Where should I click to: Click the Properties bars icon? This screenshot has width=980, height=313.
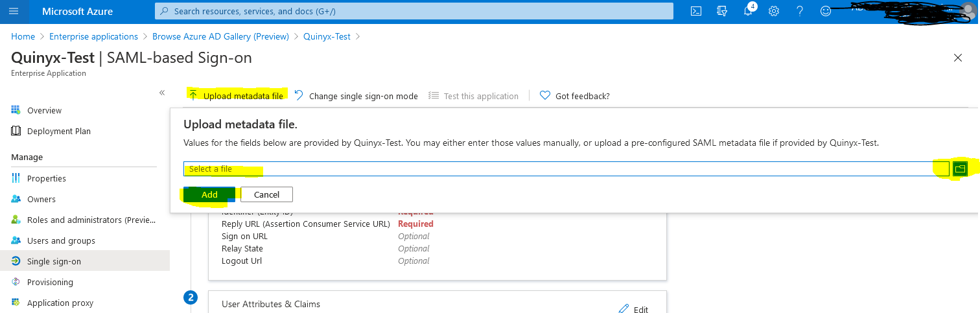(x=16, y=178)
